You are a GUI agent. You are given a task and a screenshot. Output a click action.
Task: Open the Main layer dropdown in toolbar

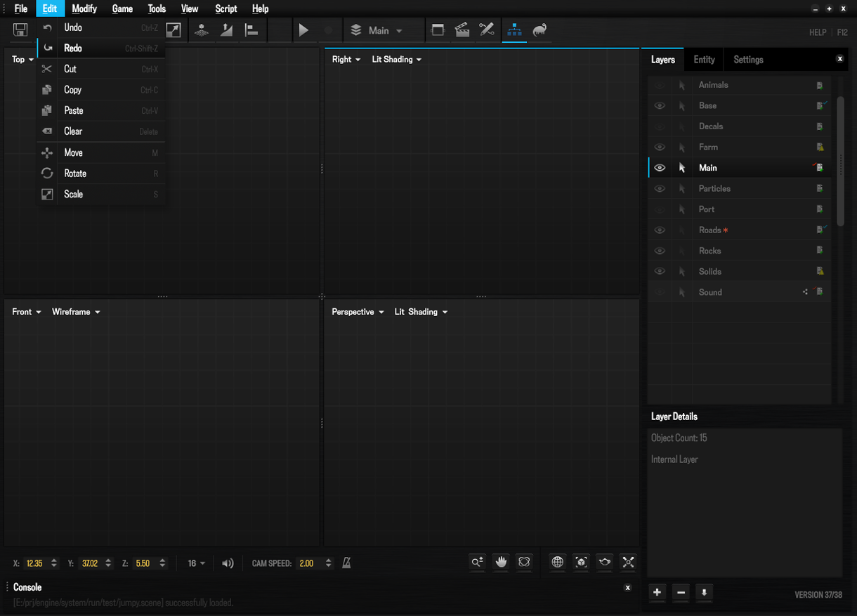385,31
